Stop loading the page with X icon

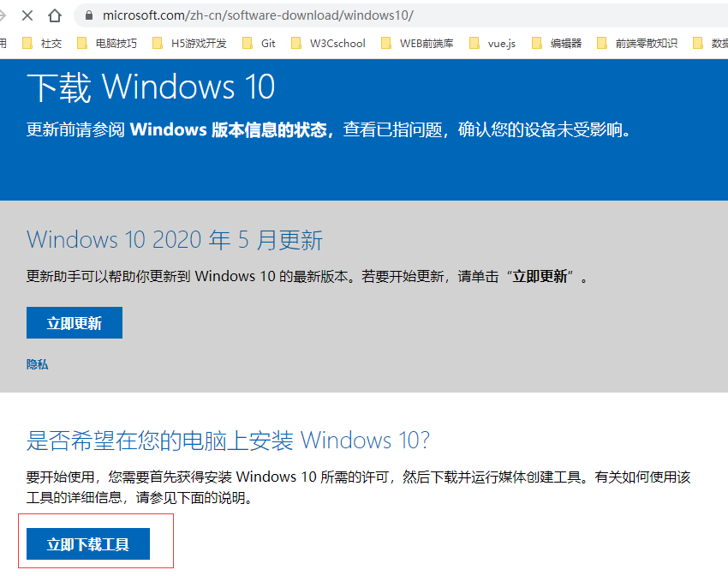(x=27, y=15)
